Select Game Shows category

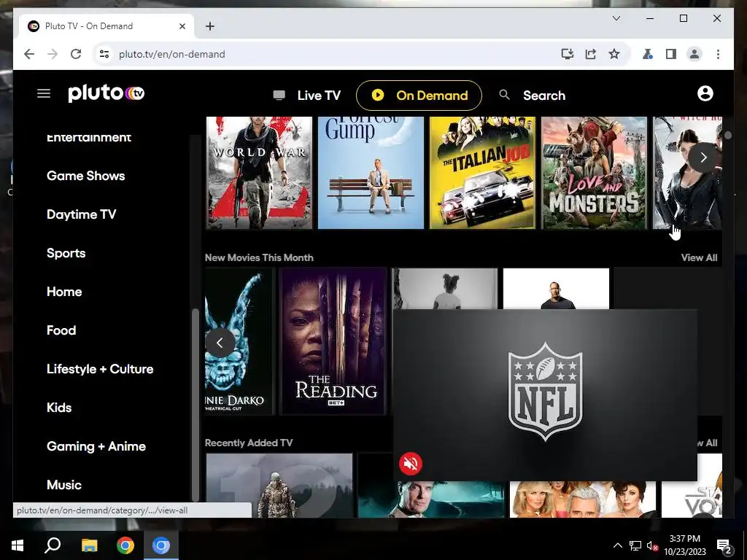coord(86,176)
